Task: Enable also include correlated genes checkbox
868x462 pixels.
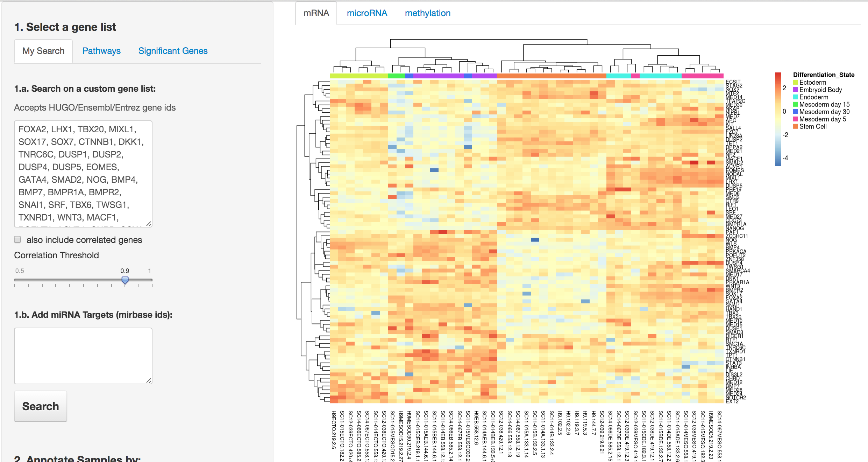Action: (18, 240)
